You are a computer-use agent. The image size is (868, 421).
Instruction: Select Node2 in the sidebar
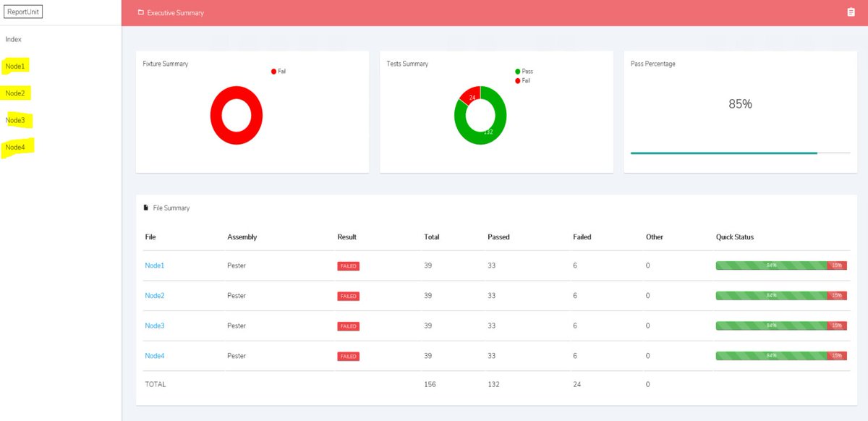(x=15, y=93)
